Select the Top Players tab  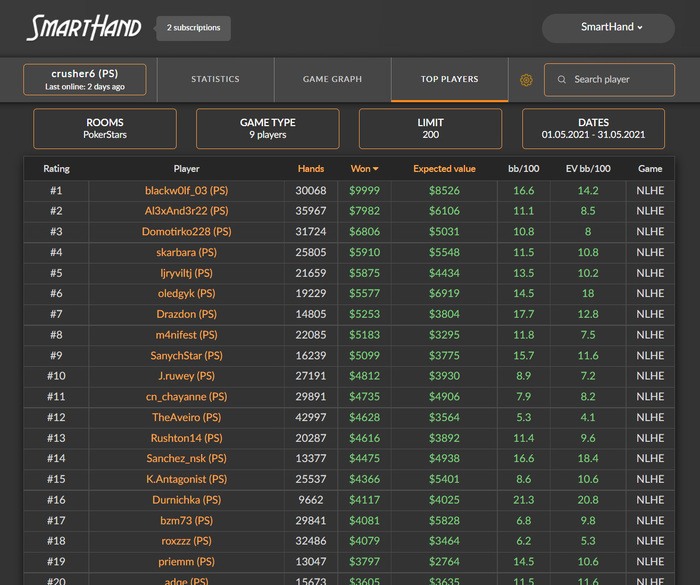click(450, 79)
